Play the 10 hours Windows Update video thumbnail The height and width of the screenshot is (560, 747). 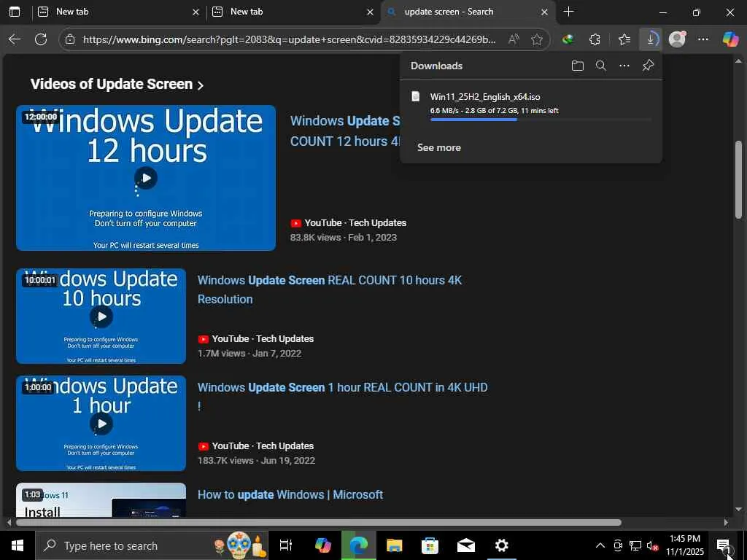pyautogui.click(x=101, y=316)
